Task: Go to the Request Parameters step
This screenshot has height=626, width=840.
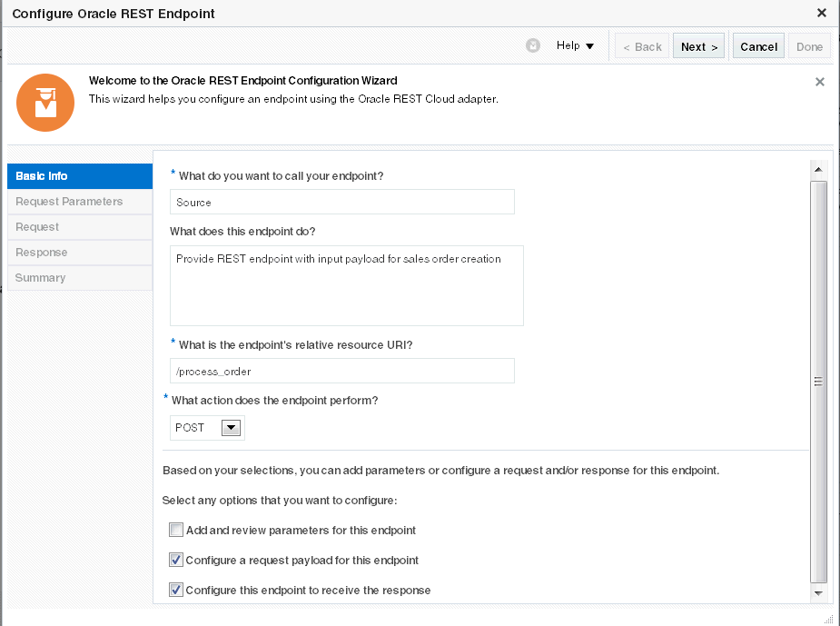Action: pyautogui.click(x=80, y=202)
